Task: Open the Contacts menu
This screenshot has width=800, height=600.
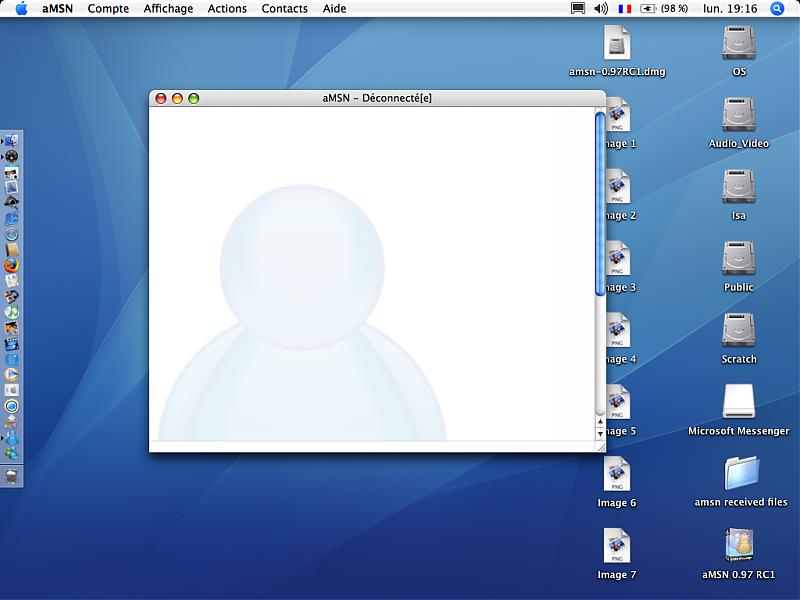Action: 285,8
